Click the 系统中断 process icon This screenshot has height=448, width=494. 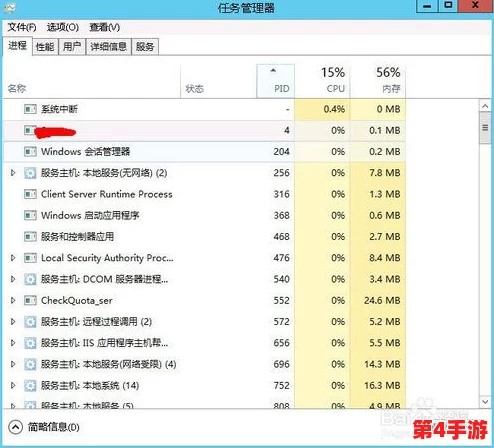coord(30,109)
